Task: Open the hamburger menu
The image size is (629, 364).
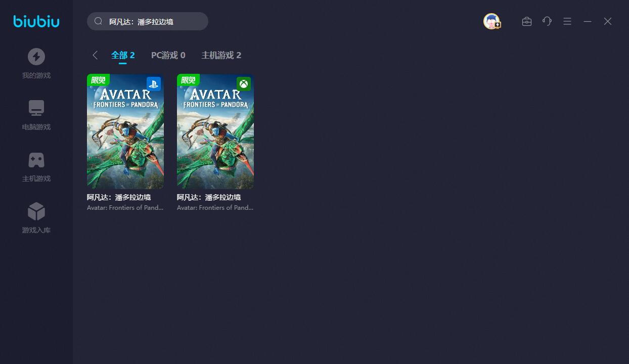Action: click(x=567, y=21)
